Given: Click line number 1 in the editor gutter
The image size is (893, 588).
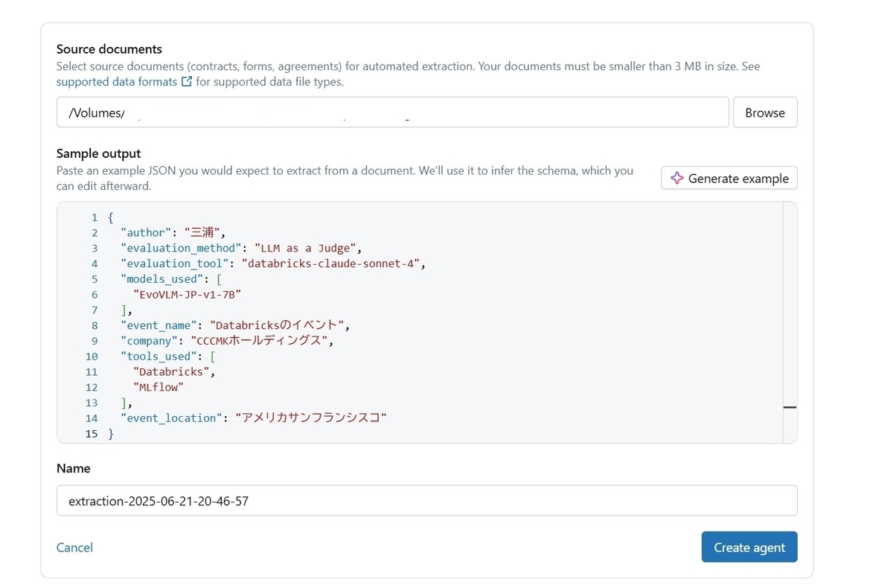Looking at the screenshot, I should click(95, 217).
